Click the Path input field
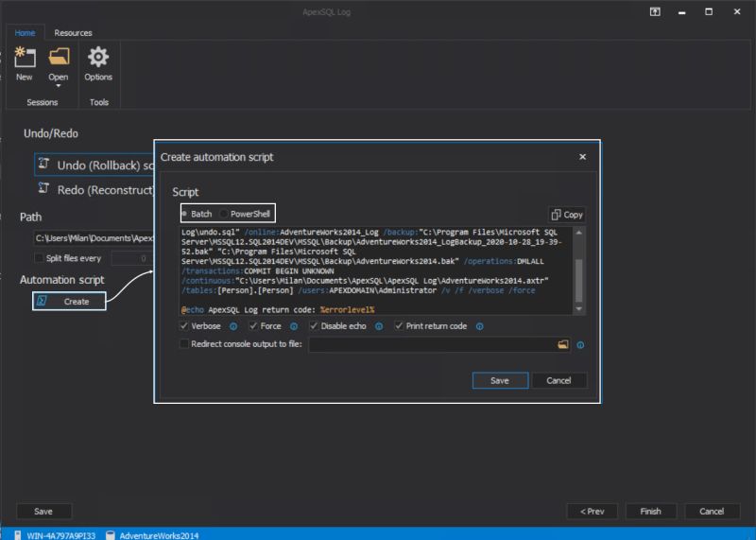 click(94, 238)
